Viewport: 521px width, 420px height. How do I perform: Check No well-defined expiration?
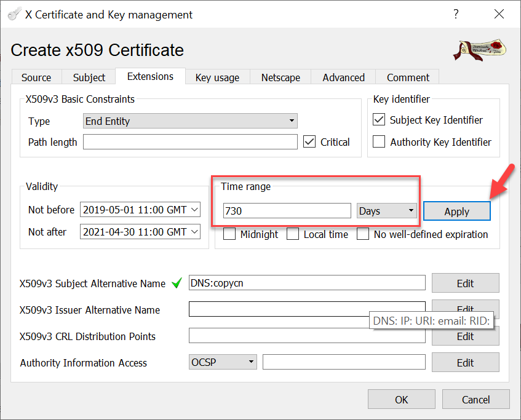point(364,234)
